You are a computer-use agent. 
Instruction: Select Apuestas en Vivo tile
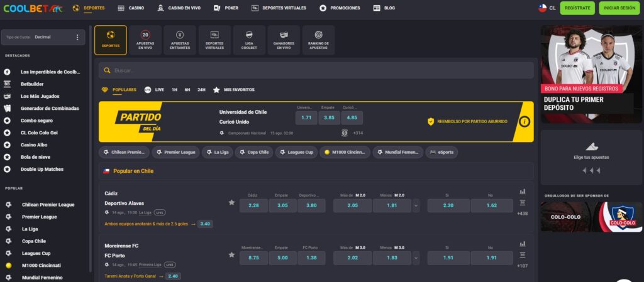click(x=145, y=40)
